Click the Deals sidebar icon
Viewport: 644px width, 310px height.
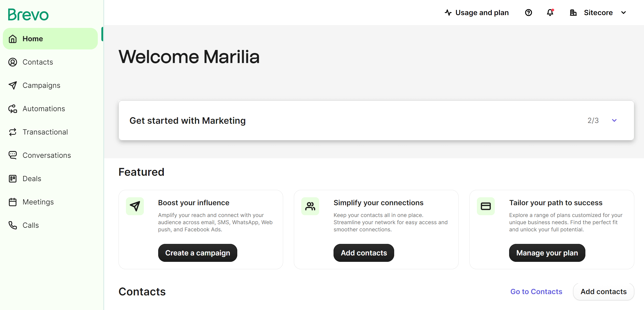[12, 178]
